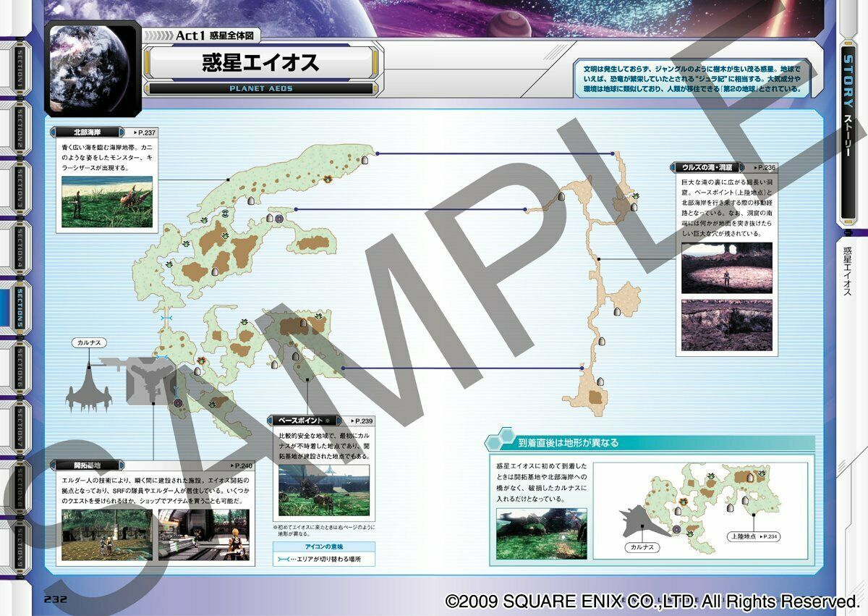Screen dimensions: 868x616
Task: Click the Act1 惑星全体図 header label
Action: coord(216,35)
